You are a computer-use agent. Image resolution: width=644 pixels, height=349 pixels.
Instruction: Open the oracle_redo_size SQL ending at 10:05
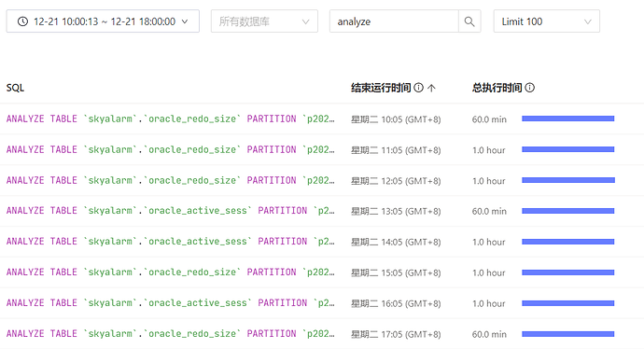[171, 119]
